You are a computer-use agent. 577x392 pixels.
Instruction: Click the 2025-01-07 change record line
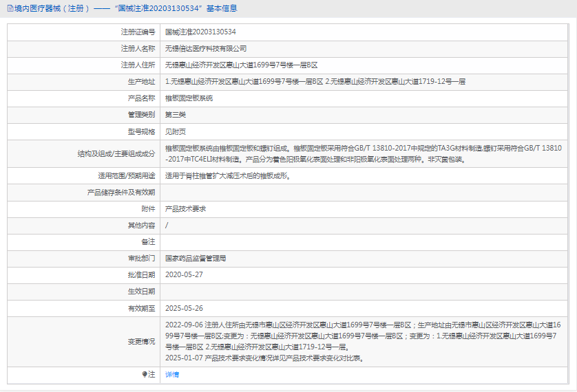(x=264, y=358)
